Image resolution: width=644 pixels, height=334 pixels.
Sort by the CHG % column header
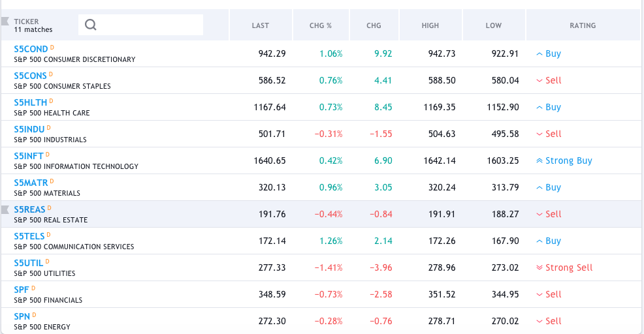pos(321,25)
